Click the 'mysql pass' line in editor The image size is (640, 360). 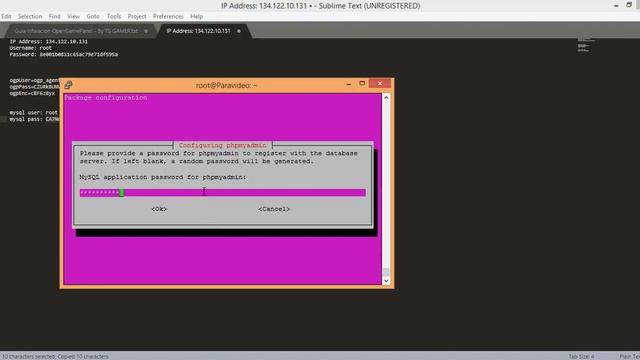(34, 119)
